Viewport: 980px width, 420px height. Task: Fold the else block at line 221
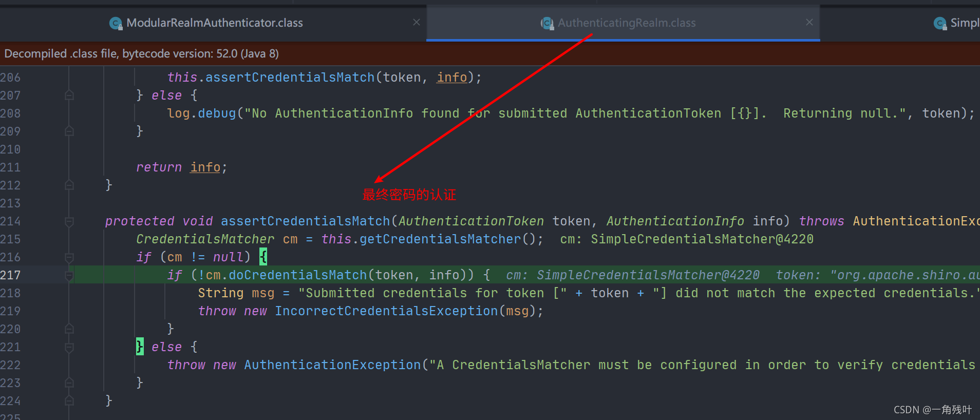69,347
